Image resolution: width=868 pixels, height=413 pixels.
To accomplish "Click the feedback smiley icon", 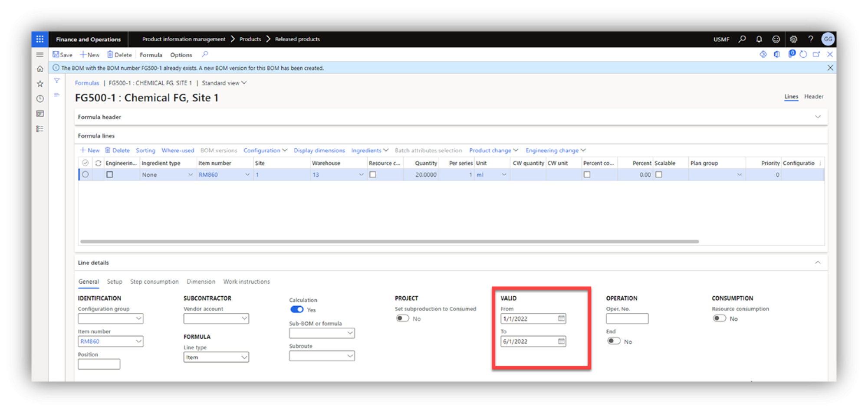I will (776, 39).
